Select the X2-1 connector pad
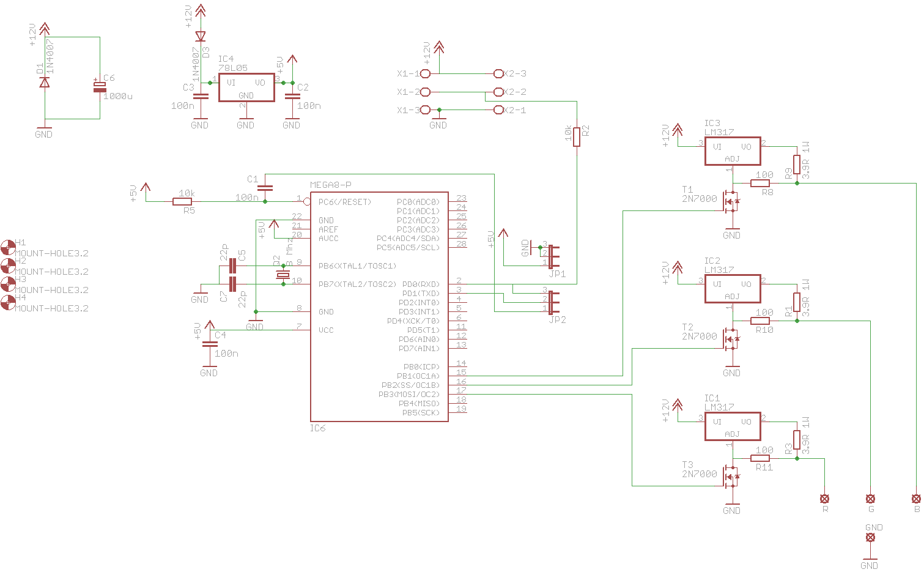 coord(498,110)
